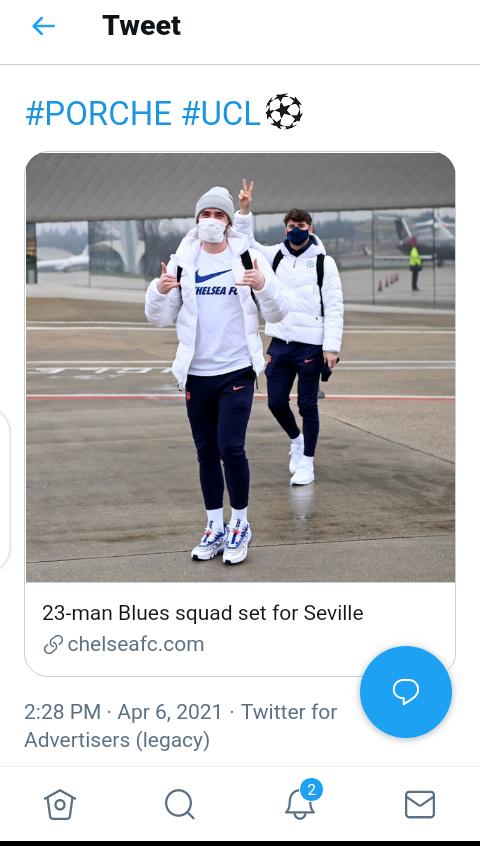Click "Twitter for Advertisers (legacy)" source label
Image resolution: width=480 pixels, height=846 pixels.
tap(181, 726)
